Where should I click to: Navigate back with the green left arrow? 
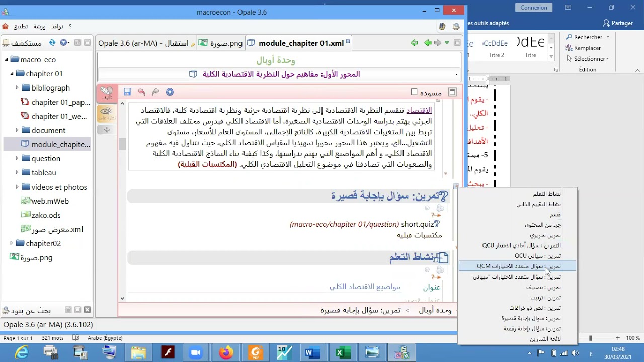tap(414, 43)
